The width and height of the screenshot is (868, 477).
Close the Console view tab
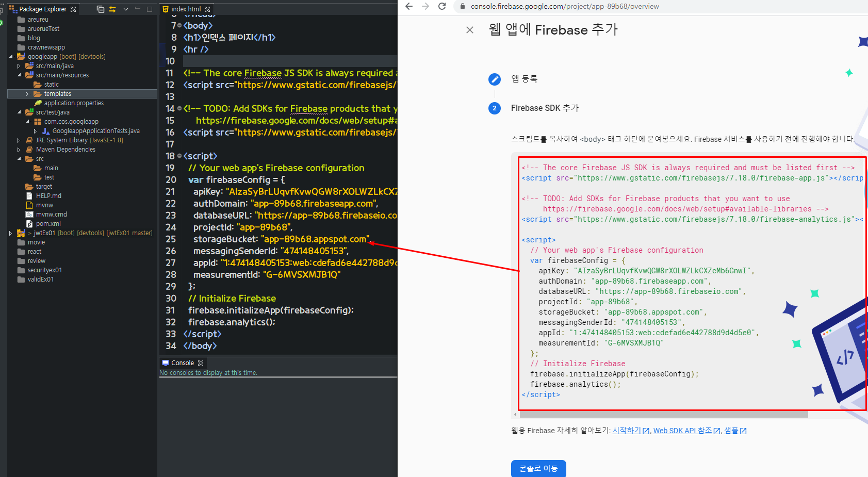201,363
